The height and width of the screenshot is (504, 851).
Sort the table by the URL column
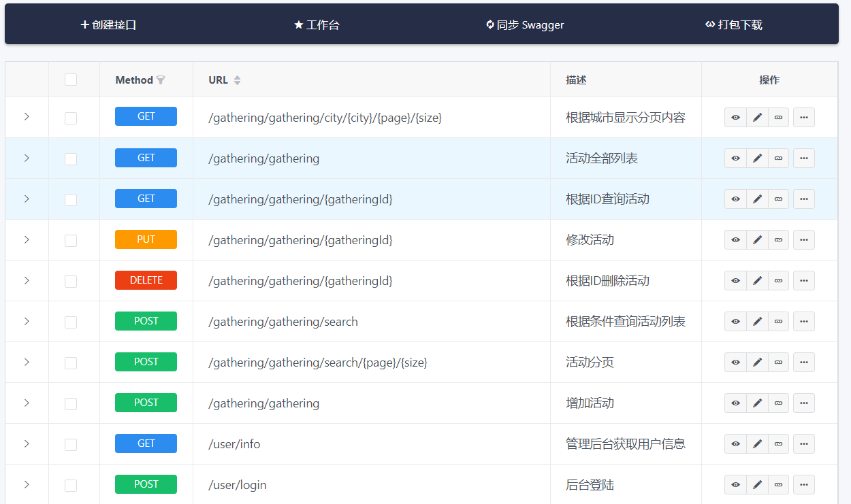pyautogui.click(x=237, y=80)
